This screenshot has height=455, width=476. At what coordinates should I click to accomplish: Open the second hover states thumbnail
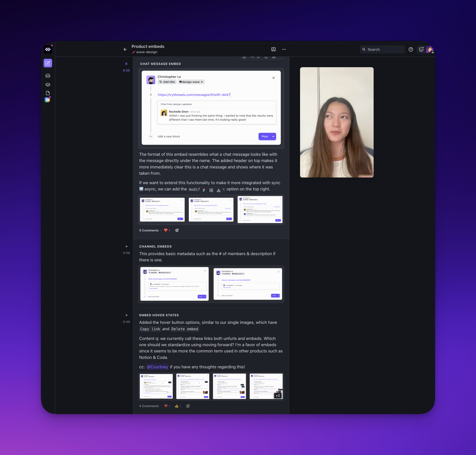(193, 386)
